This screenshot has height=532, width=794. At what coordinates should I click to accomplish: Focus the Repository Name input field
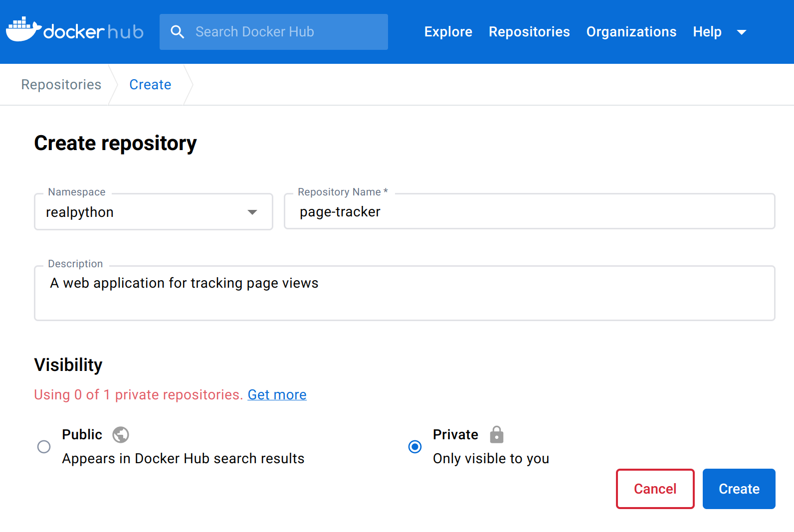click(x=529, y=212)
